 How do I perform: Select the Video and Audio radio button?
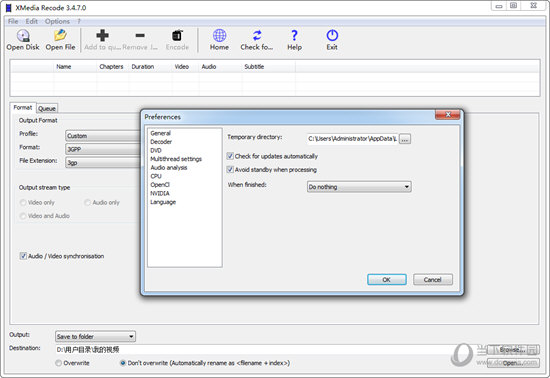click(x=23, y=216)
